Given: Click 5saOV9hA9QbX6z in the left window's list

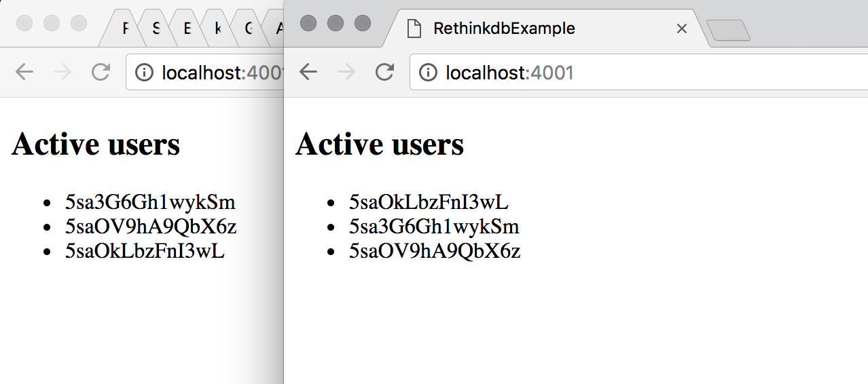Looking at the screenshot, I should point(151,227).
